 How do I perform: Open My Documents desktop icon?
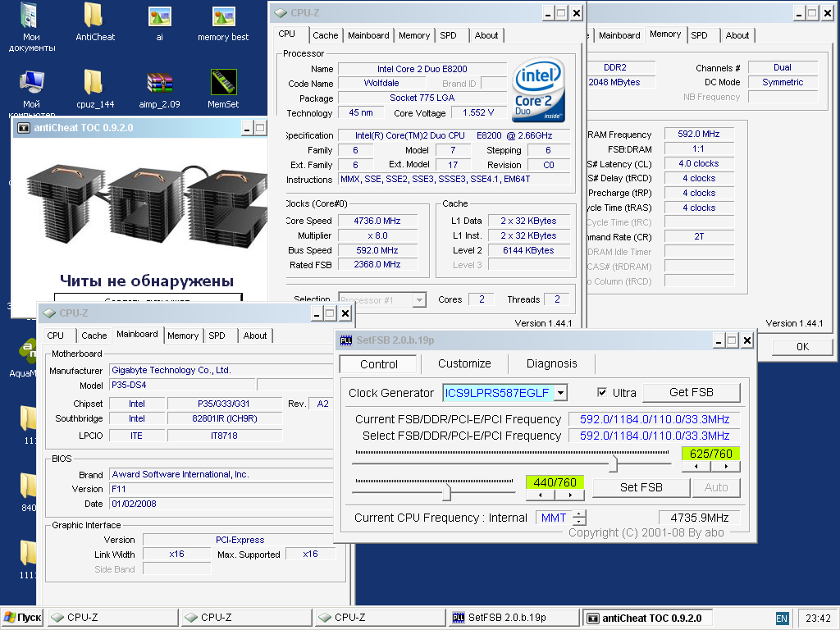30,16
